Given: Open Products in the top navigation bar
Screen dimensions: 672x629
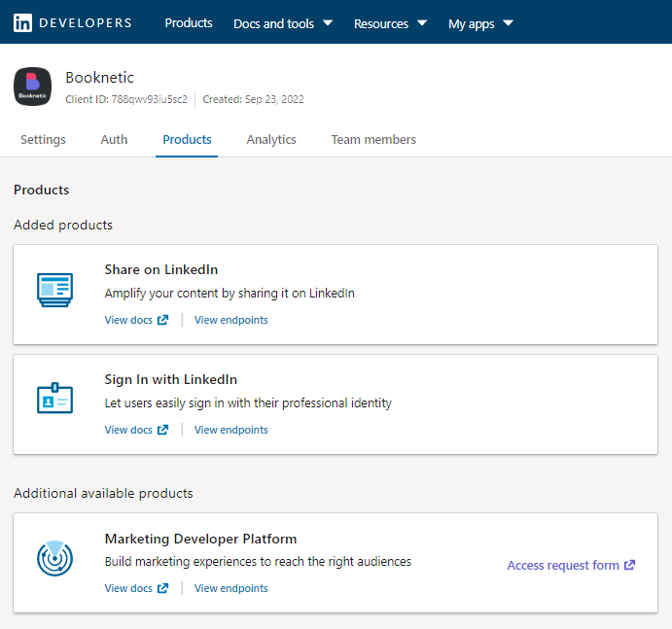Looking at the screenshot, I should (x=189, y=23).
